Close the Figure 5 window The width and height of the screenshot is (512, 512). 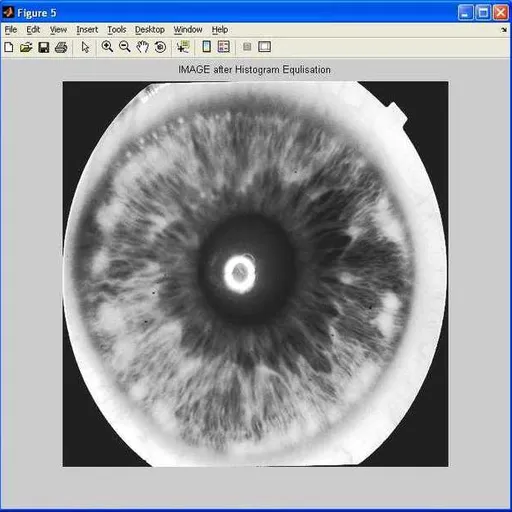501,13
